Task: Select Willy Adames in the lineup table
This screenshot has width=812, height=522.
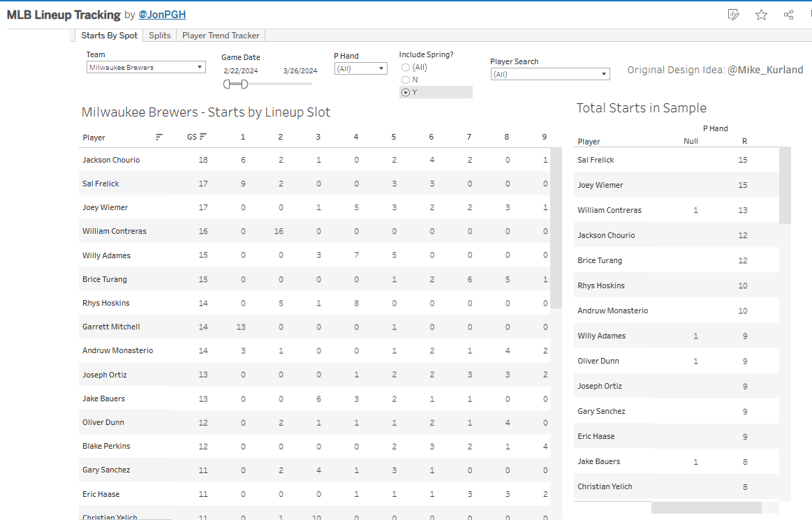Action: (106, 255)
